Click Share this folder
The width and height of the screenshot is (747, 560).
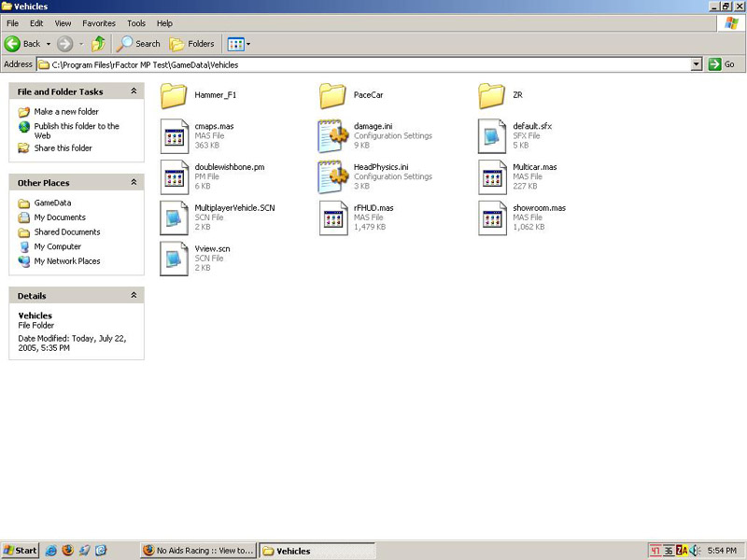[x=63, y=148]
